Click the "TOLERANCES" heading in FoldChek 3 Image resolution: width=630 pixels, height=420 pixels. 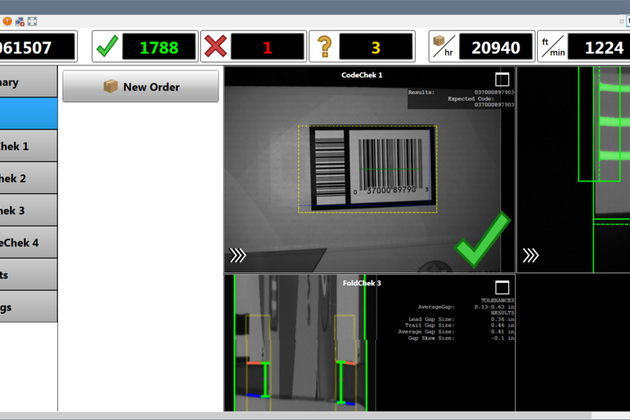point(497,301)
